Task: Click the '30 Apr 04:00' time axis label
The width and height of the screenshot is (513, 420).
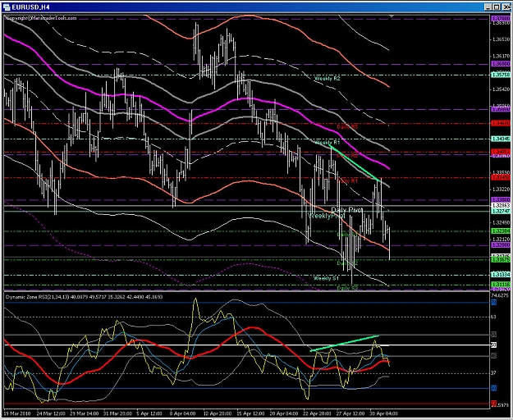Action: [384, 413]
